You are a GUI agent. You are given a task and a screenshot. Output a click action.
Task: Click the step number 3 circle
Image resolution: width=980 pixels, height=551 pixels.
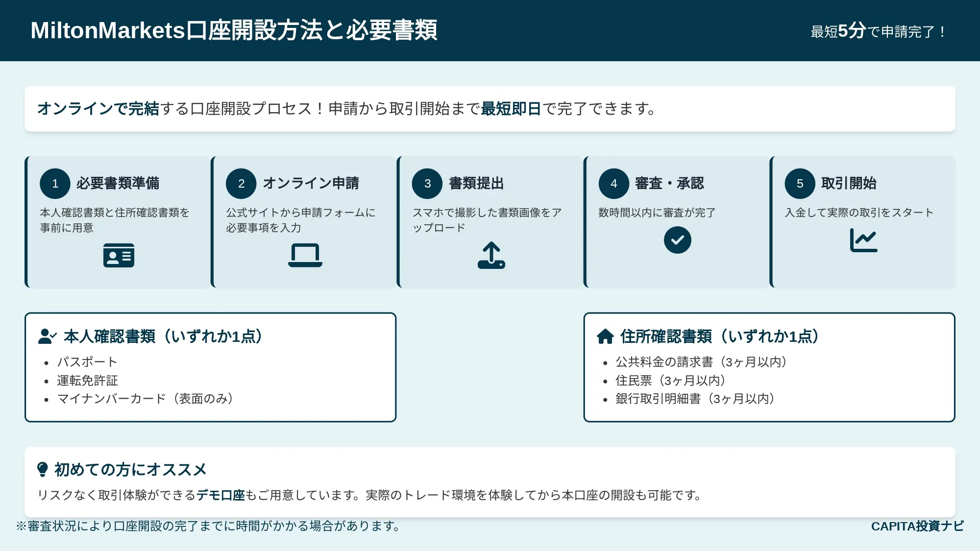click(x=427, y=184)
